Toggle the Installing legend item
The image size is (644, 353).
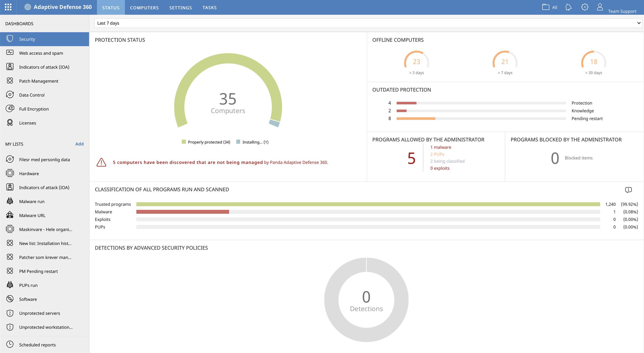pyautogui.click(x=252, y=142)
